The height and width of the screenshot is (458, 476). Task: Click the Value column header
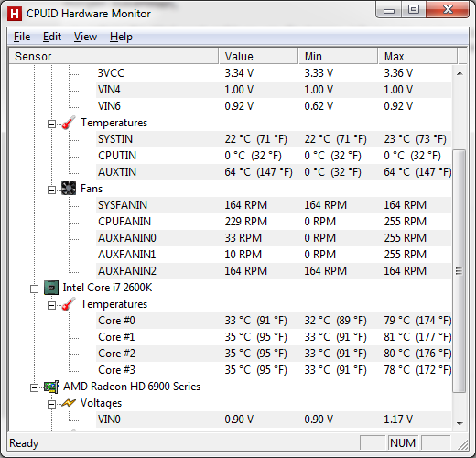[258, 56]
